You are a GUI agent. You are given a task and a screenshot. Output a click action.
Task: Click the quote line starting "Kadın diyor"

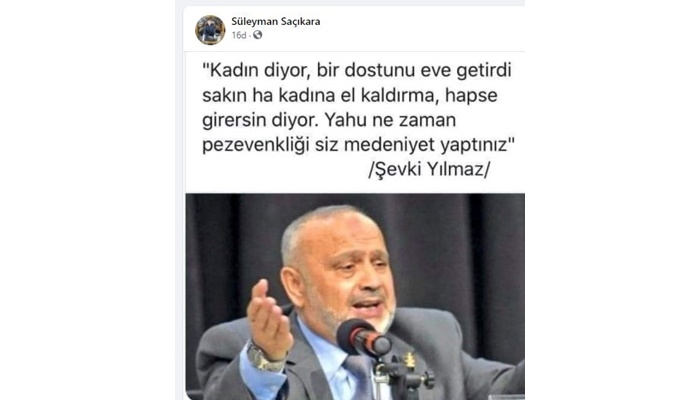357,71
